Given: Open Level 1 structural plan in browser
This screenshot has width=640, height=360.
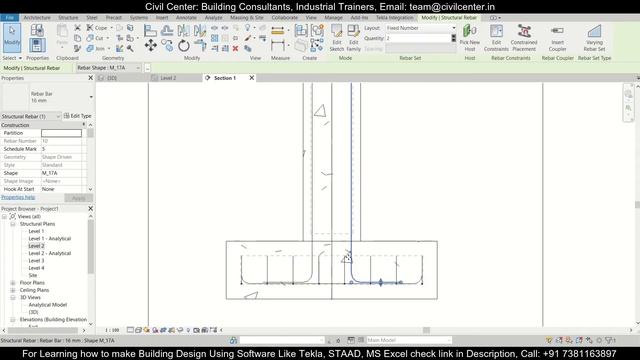Looking at the screenshot, I should 36,231.
